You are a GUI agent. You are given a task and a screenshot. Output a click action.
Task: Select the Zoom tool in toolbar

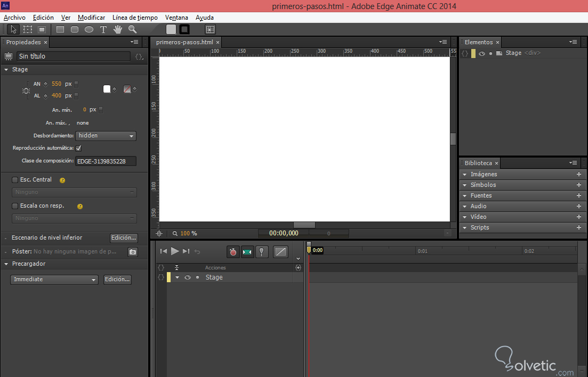tap(132, 30)
